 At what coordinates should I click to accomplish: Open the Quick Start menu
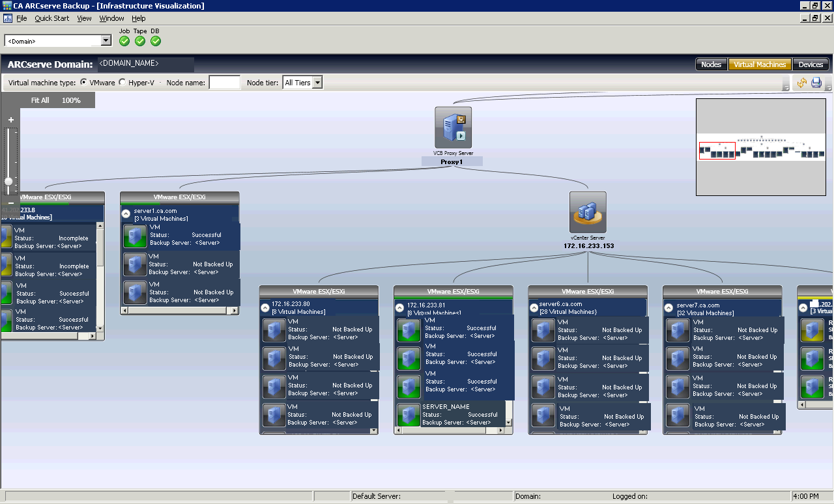coord(51,18)
